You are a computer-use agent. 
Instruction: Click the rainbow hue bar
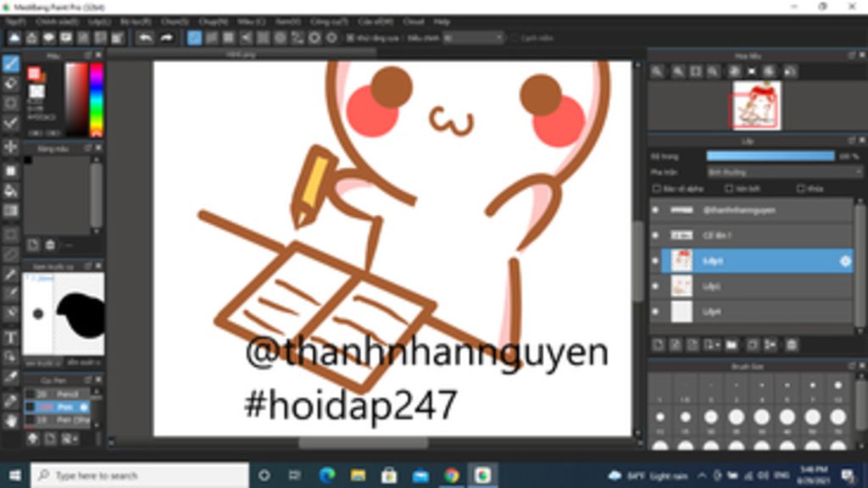tap(97, 100)
